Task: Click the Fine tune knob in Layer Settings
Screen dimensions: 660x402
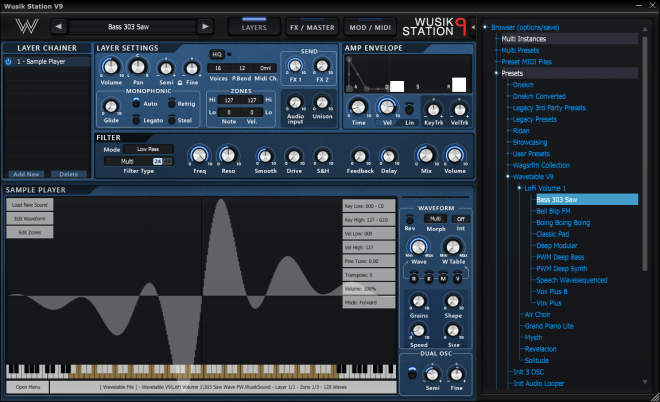Action: 192,68
